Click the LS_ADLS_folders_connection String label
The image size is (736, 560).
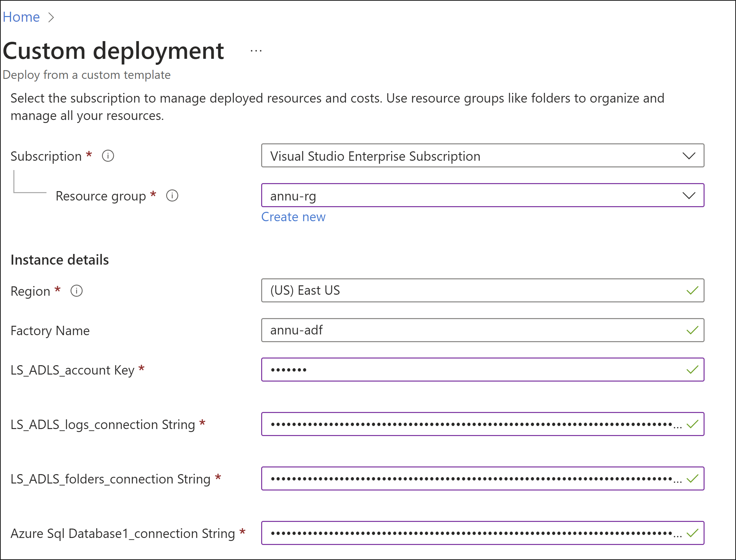pos(110,479)
